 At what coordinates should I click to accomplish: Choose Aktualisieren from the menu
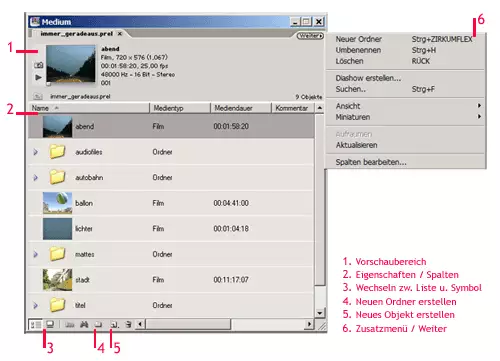pos(405,145)
